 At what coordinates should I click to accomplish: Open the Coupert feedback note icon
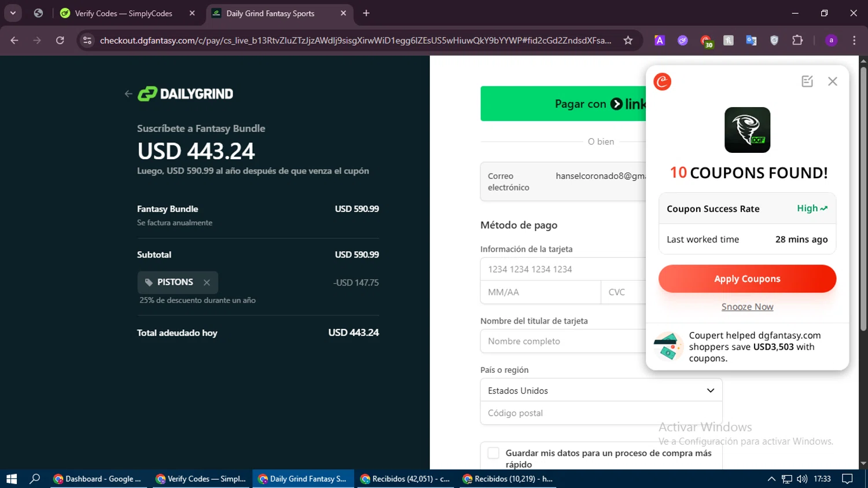click(x=807, y=82)
